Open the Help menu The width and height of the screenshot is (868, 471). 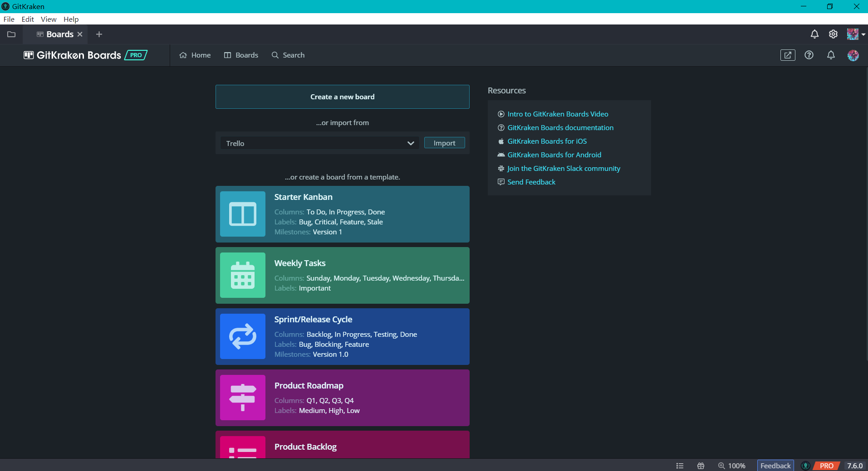click(x=71, y=19)
